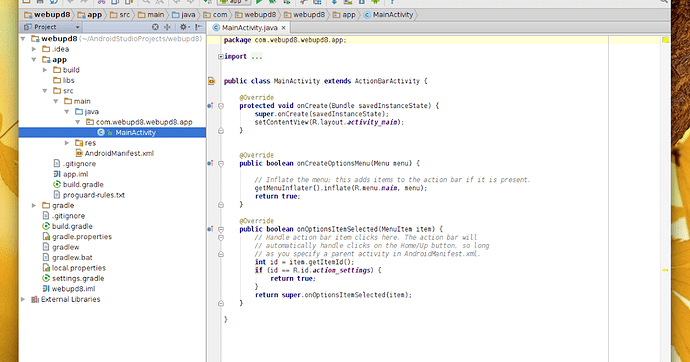Collapse the app module arrow in the tree
Screen dimensions: 690x362
coord(34,59)
